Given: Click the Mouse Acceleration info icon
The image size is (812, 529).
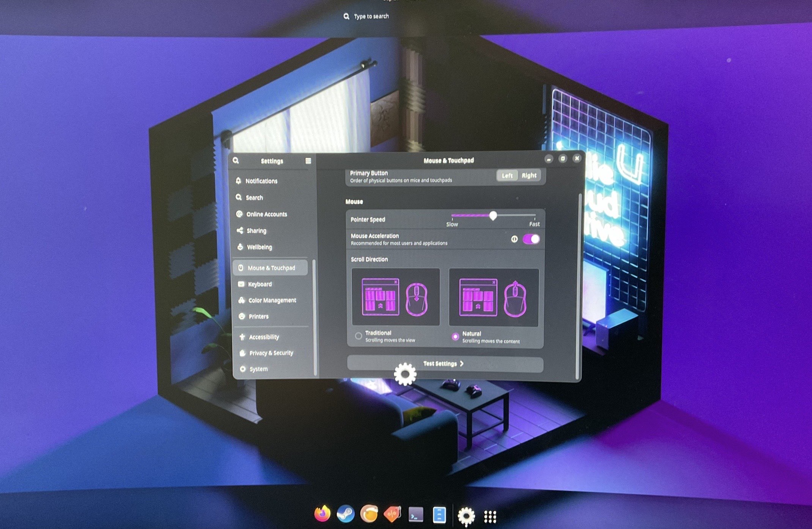Looking at the screenshot, I should [x=514, y=239].
